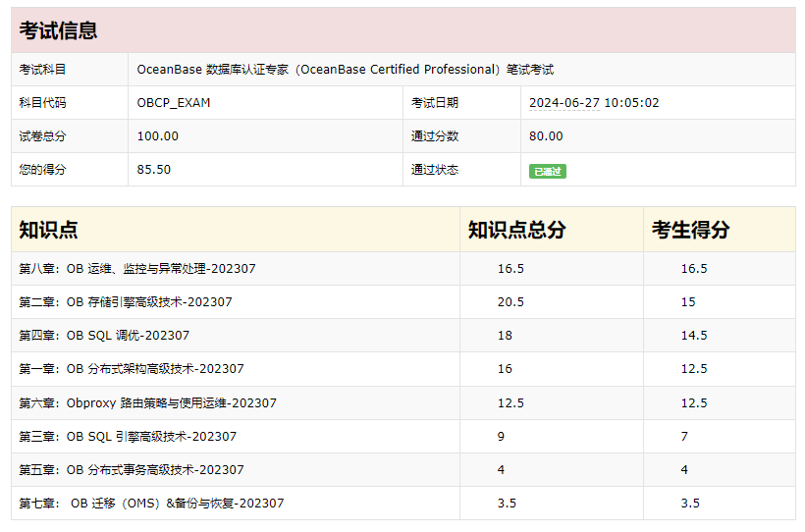
Task: Click earned score 7
Action: (x=684, y=437)
